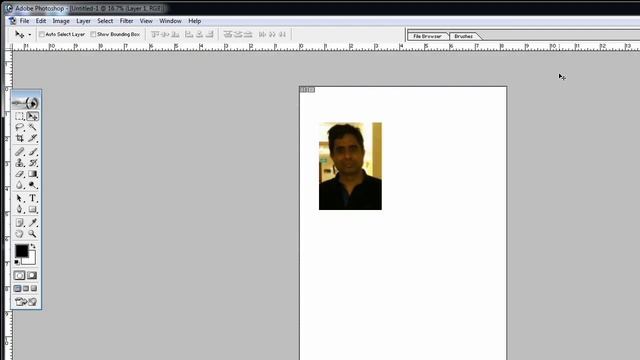Select the Shape tool
Image resolution: width=640 pixels, height=360 pixels.
32,209
